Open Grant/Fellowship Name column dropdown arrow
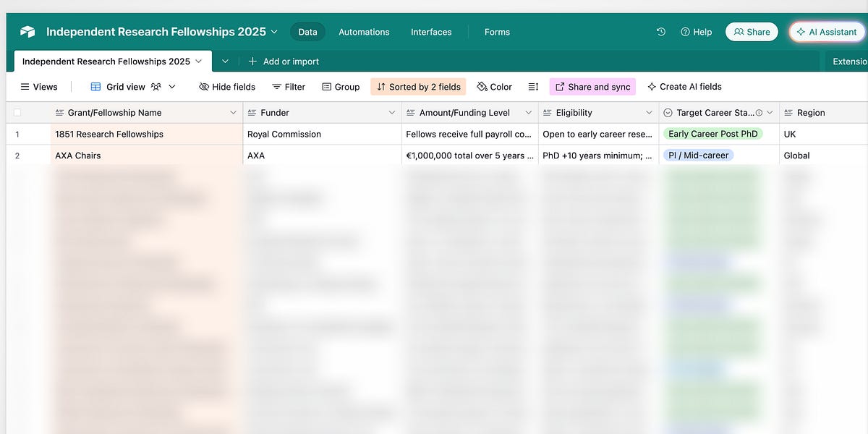Viewport: 868px width, 434px height. tap(233, 113)
